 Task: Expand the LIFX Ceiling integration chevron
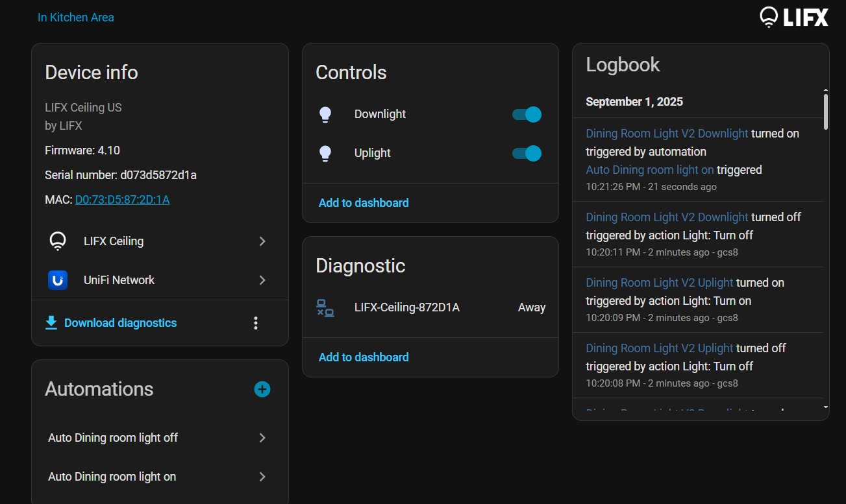[x=262, y=241]
